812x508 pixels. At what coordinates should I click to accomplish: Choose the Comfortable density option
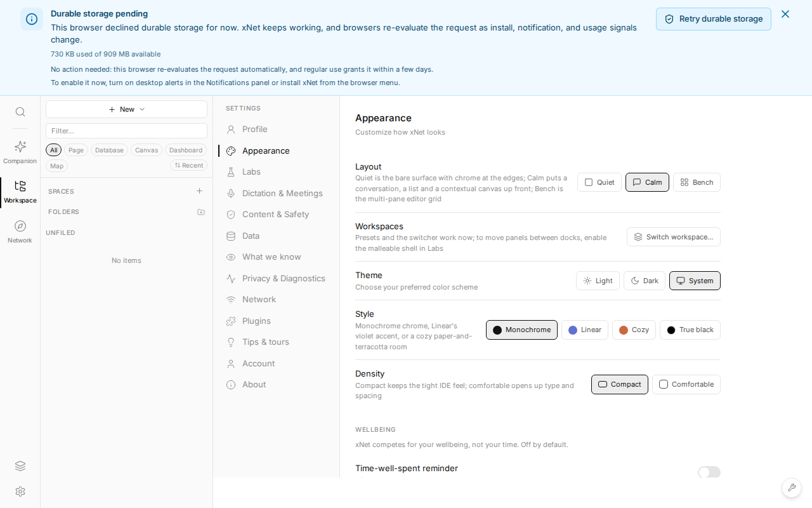pyautogui.click(x=686, y=384)
